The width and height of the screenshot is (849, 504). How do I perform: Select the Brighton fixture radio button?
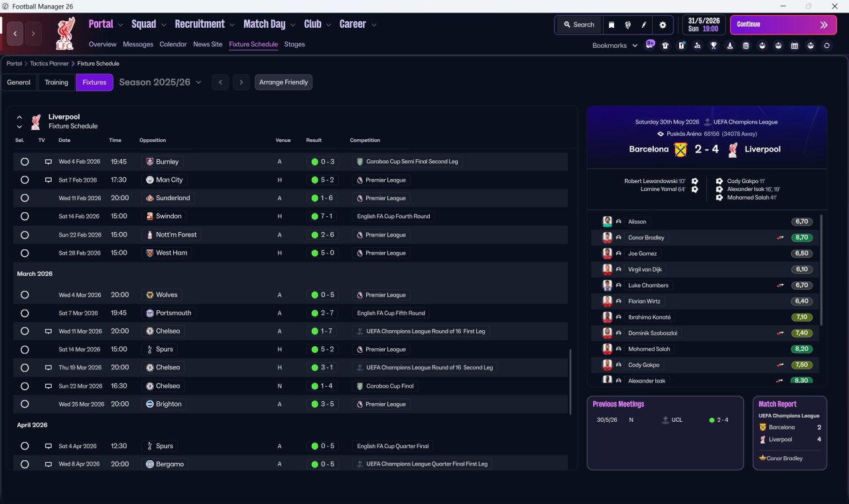point(25,404)
